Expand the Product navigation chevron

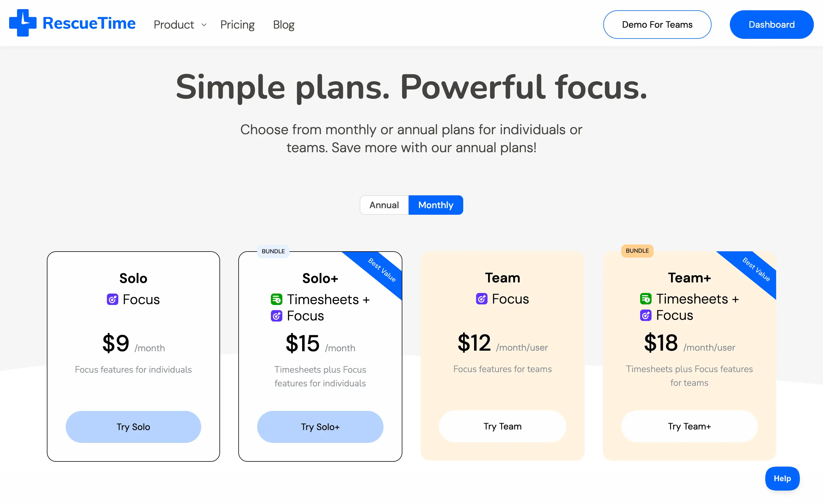(204, 25)
